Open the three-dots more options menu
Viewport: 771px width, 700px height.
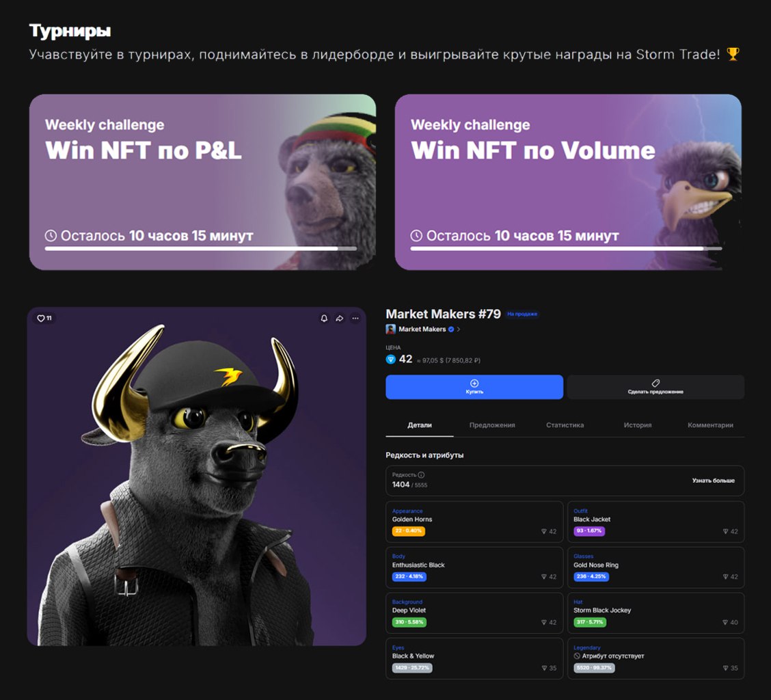coord(355,319)
